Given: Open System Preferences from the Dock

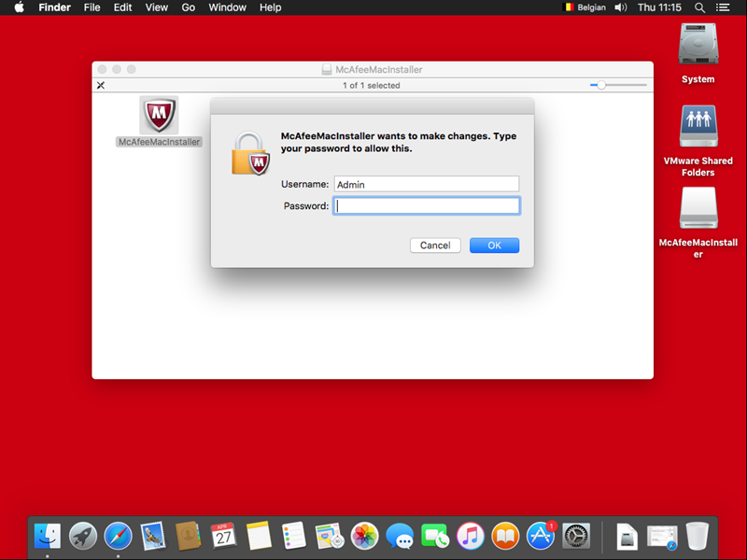Looking at the screenshot, I should pos(576,536).
